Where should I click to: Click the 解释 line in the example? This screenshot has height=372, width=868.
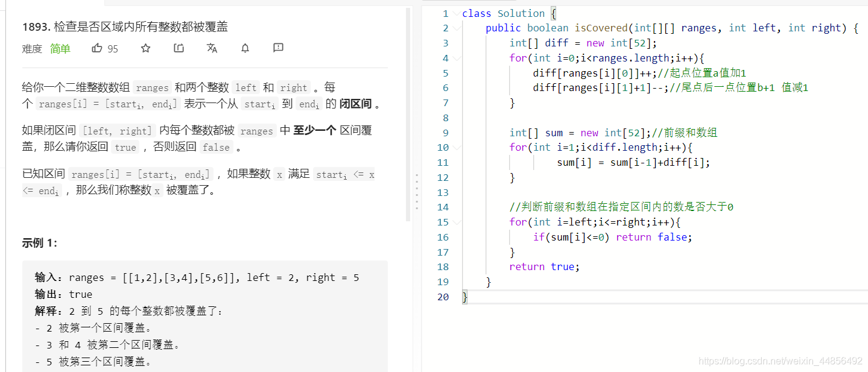tap(128, 312)
